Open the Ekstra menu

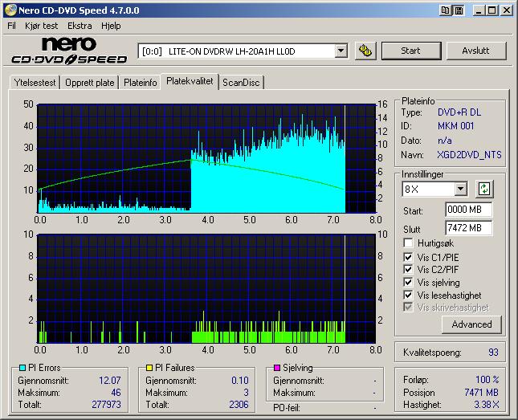pos(79,26)
